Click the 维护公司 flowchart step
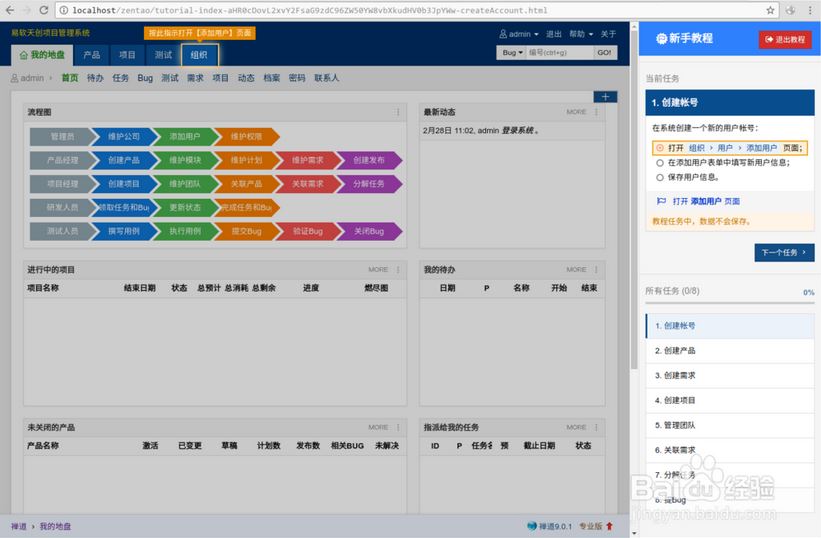821x538 pixels. coord(124,137)
